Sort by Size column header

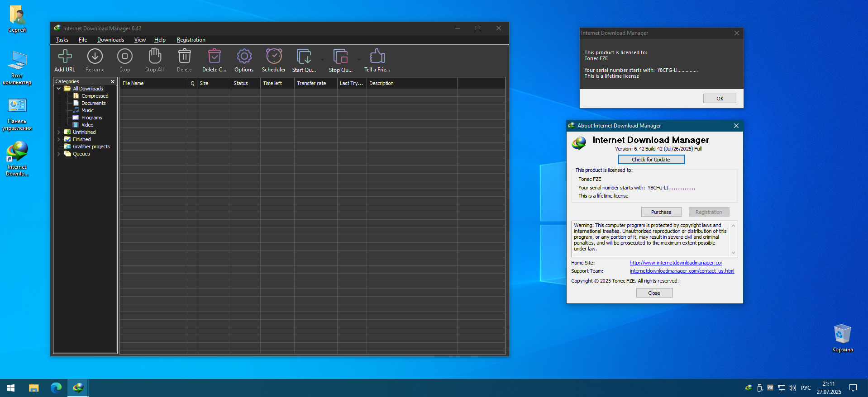214,83
